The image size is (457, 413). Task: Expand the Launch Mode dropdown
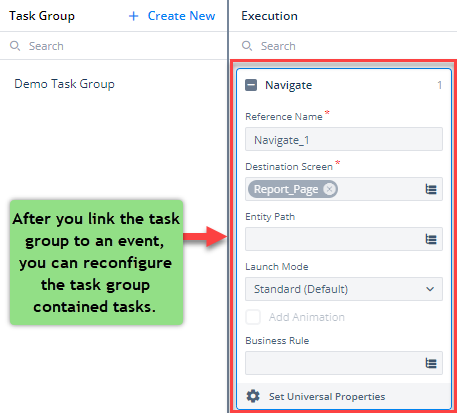point(344,289)
